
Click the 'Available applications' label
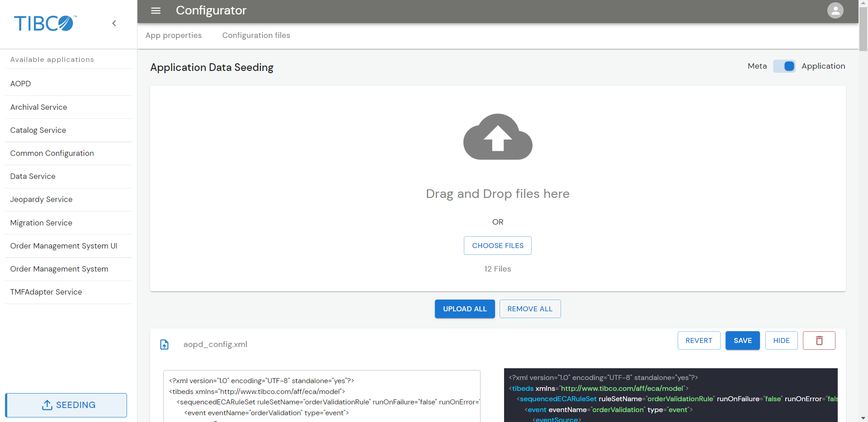pos(52,60)
